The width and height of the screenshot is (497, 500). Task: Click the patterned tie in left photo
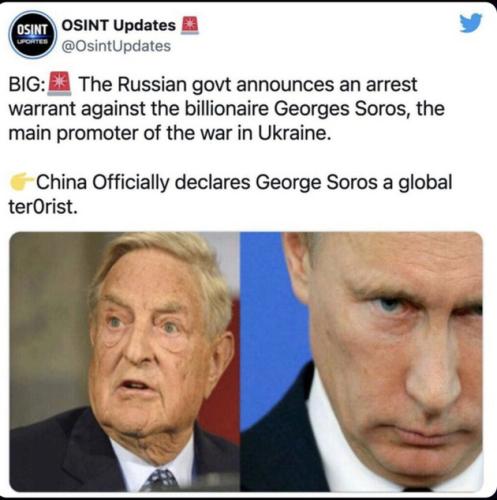(x=160, y=480)
